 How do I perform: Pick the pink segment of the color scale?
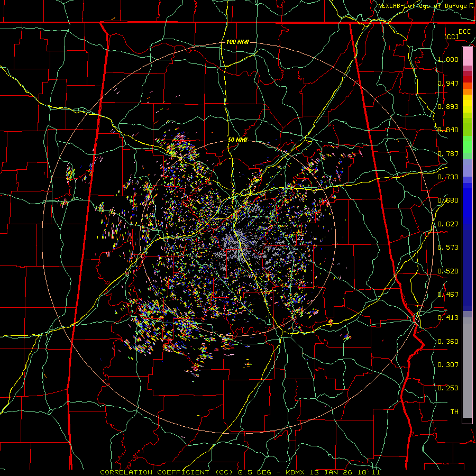[467, 57]
